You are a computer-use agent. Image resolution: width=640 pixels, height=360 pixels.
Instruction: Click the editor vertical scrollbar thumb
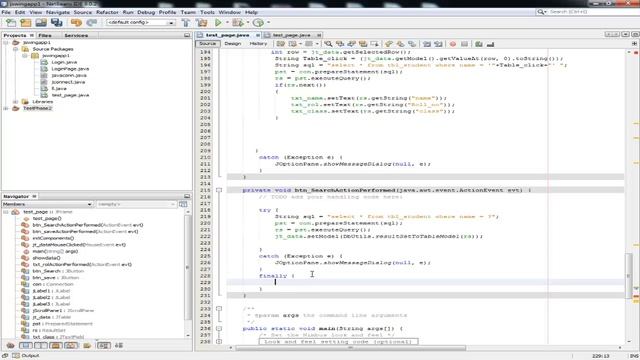point(629,276)
